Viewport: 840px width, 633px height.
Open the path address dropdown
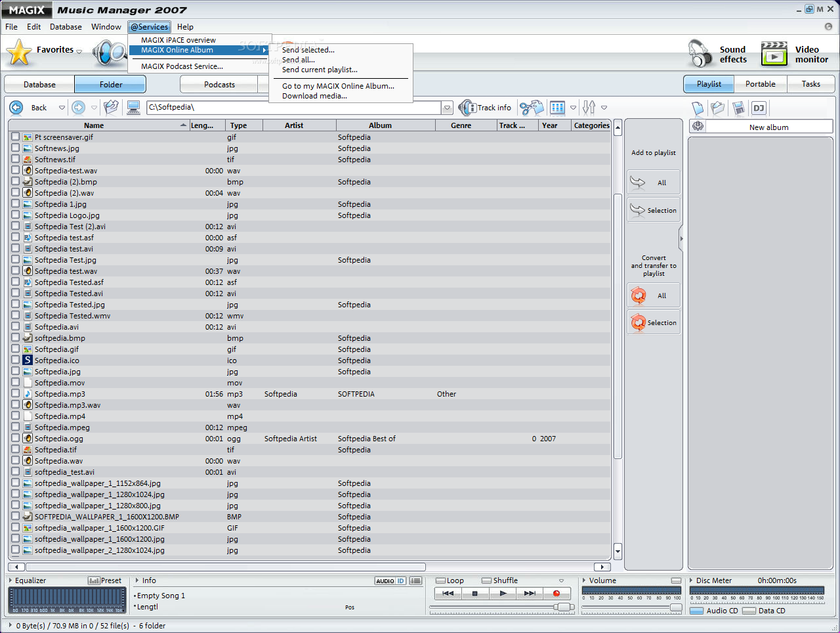[448, 108]
